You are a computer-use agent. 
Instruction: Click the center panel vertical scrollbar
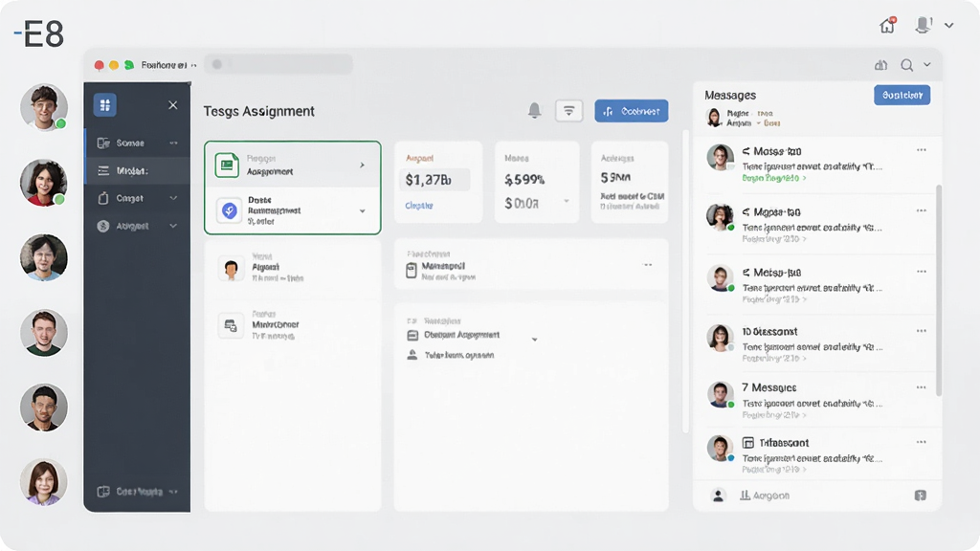click(x=685, y=281)
